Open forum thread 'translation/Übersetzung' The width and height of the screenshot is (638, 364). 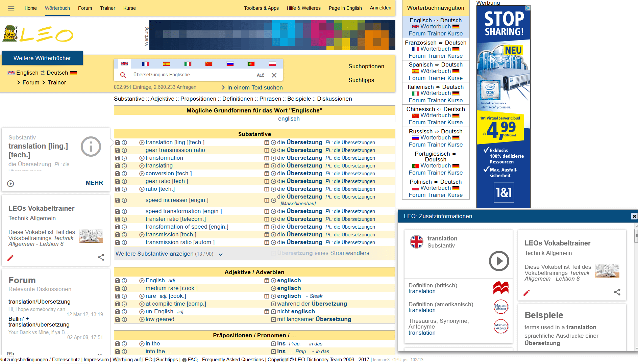(40, 302)
